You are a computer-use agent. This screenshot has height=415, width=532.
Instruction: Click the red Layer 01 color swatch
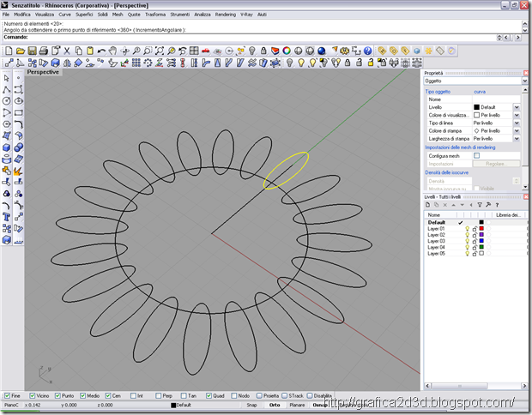pyautogui.click(x=481, y=229)
